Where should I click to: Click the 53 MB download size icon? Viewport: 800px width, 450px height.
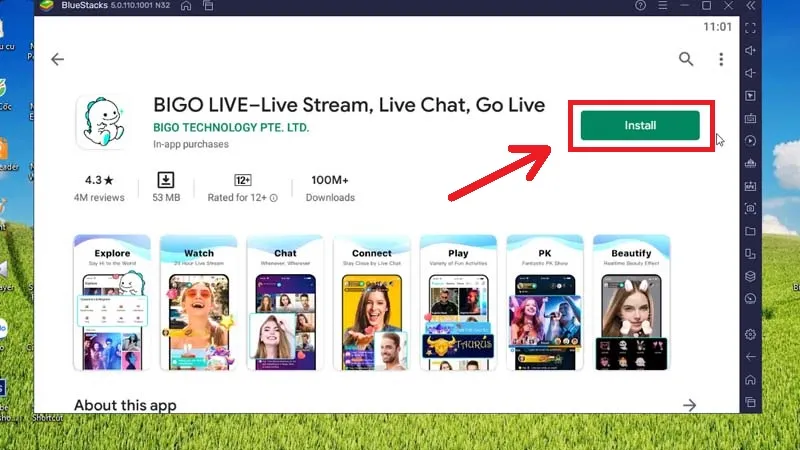(x=166, y=180)
